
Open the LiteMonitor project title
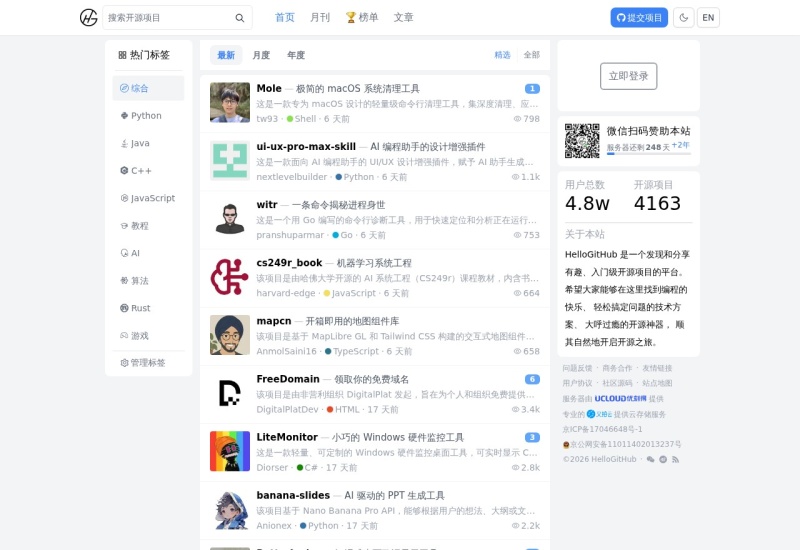287,437
